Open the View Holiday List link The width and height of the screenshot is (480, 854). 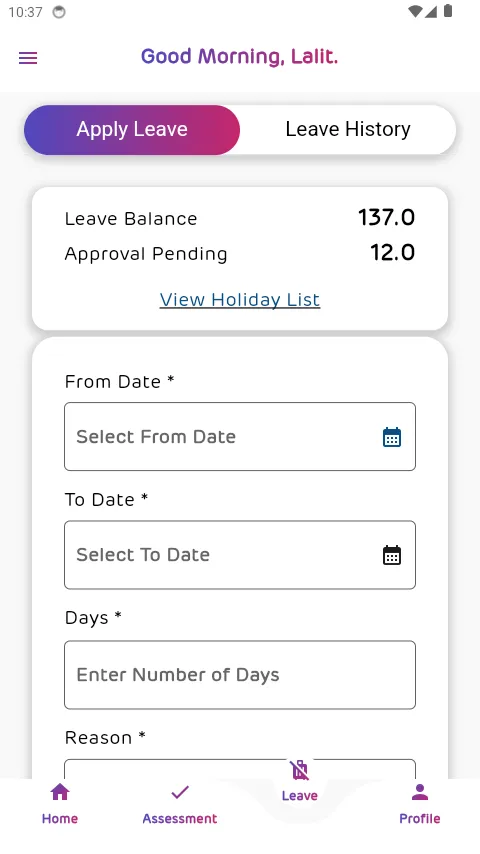coord(240,300)
